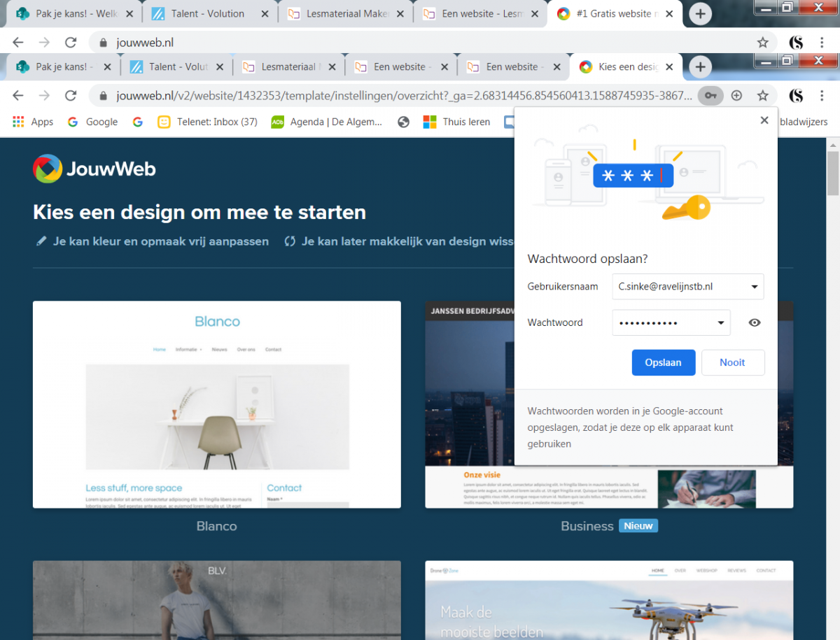Image resolution: width=840 pixels, height=640 pixels.
Task: Click the JouwWeb logo
Action: (x=94, y=169)
